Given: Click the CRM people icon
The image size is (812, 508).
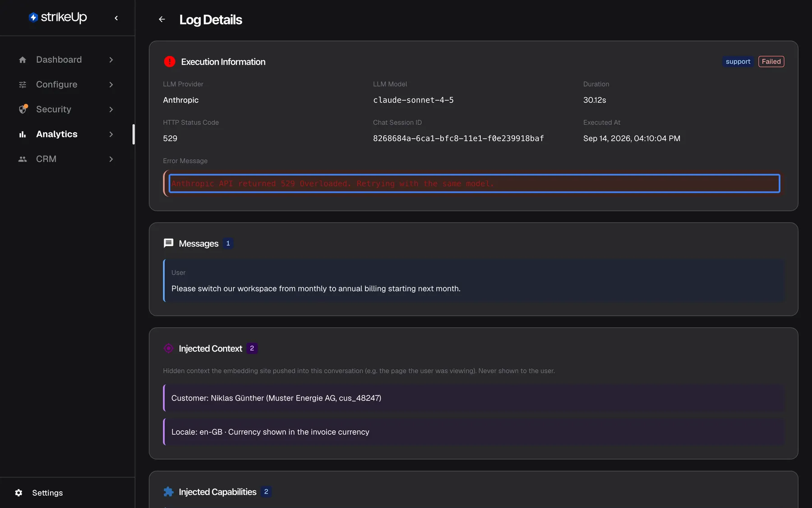Looking at the screenshot, I should click(23, 159).
